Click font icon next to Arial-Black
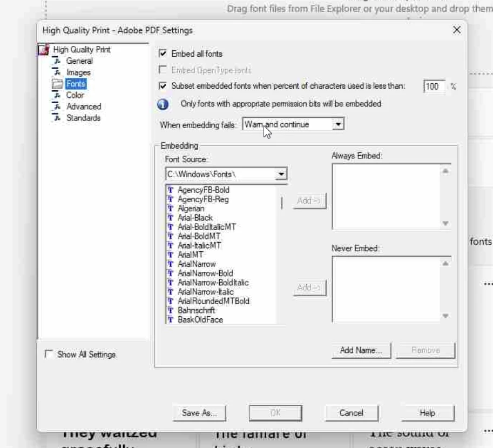493x448 pixels. [x=171, y=217]
